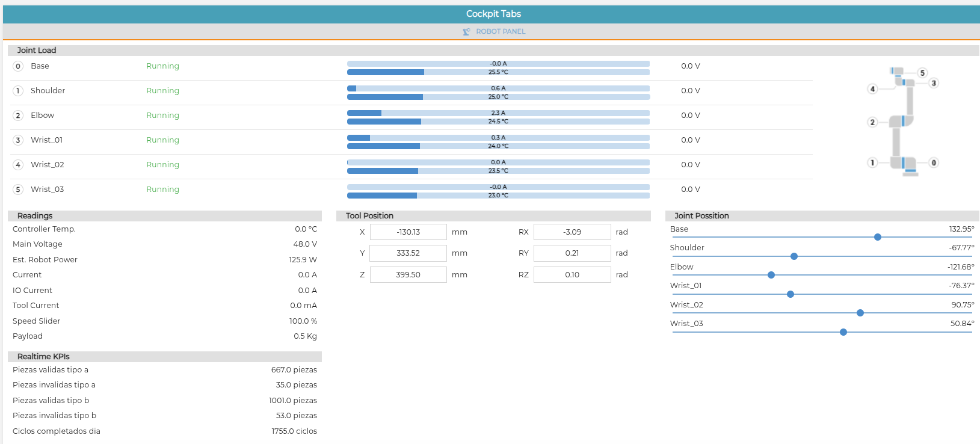Select joint marker 1 on robot diagram
This screenshot has width=980, height=444.
coord(872,162)
